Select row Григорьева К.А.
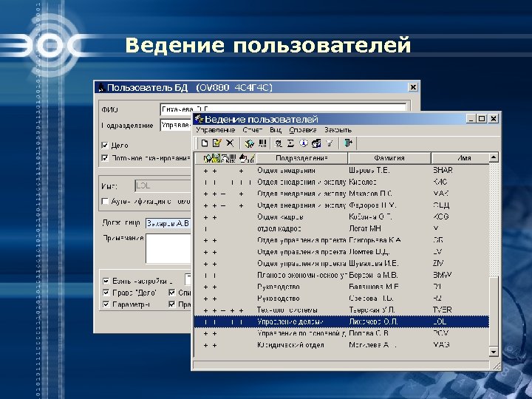Viewport: 532px width, 399px height. 341,240
